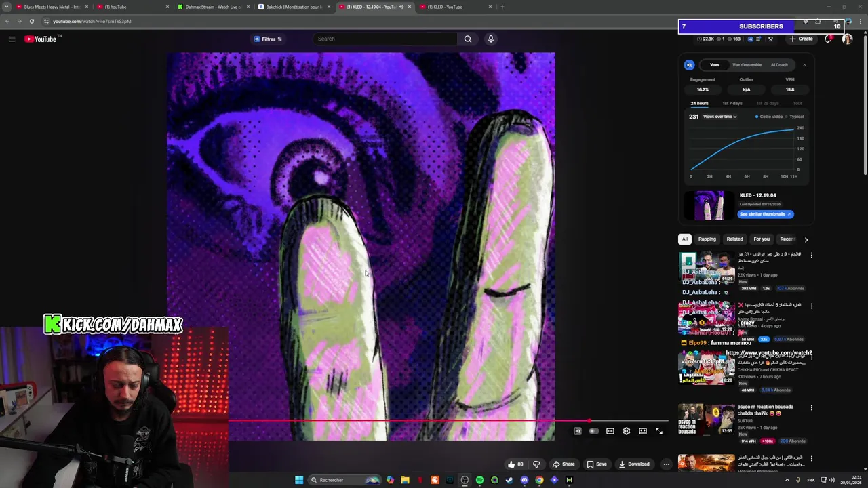Click the vidIQ round logo in panel
This screenshot has width=868, height=488.
(x=689, y=65)
